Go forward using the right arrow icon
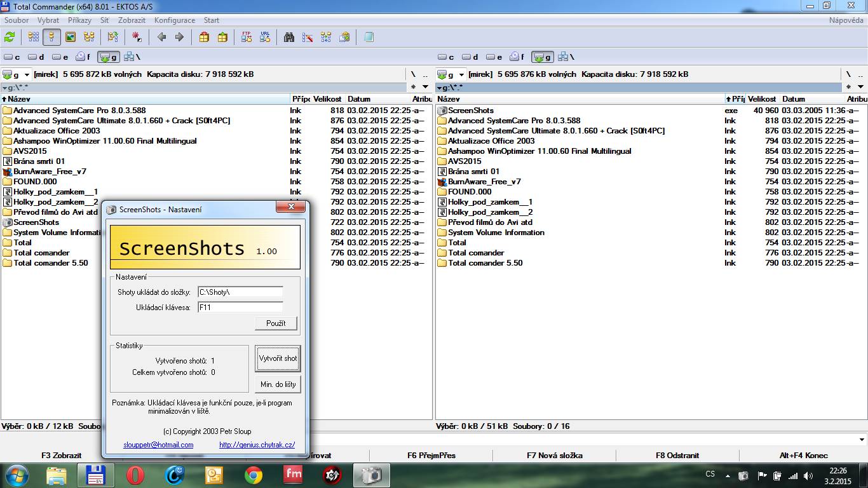868x488 pixels. coord(179,37)
